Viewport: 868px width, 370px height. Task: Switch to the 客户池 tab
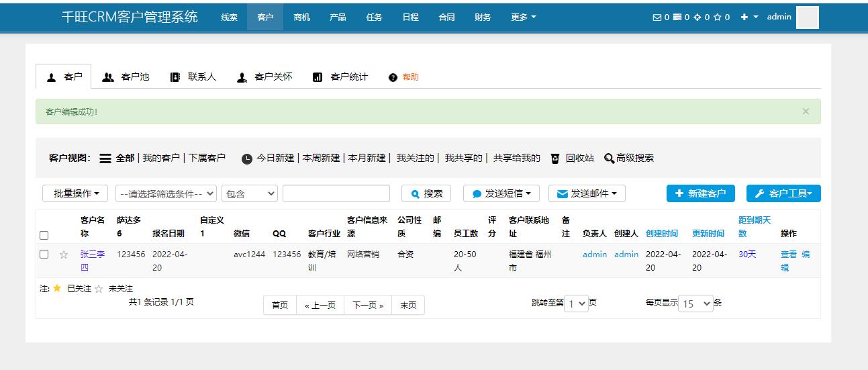(x=126, y=77)
